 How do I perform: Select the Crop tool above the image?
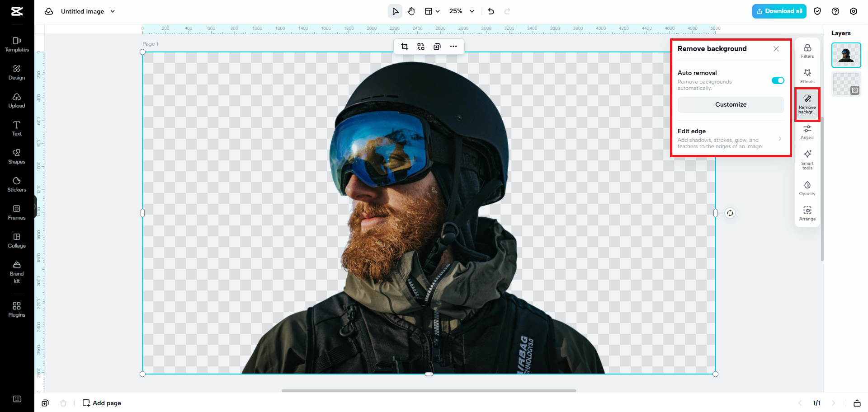[405, 46]
